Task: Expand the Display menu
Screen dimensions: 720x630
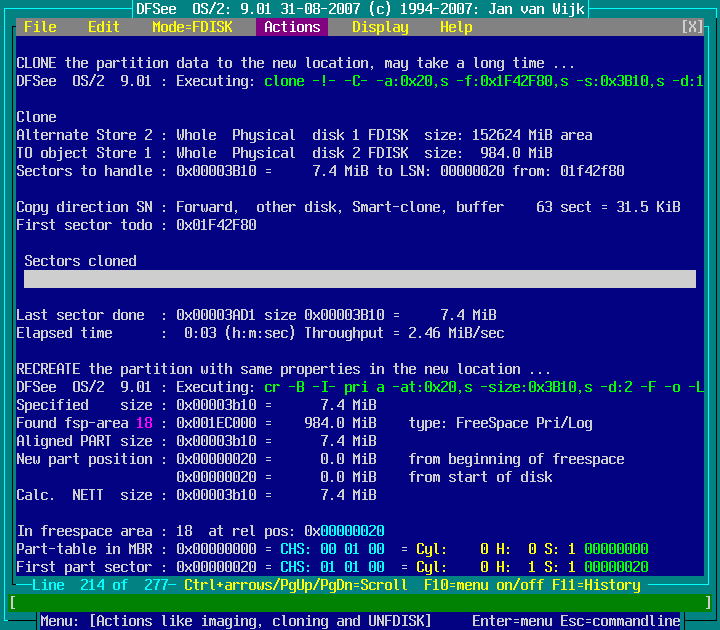Action: (x=380, y=27)
